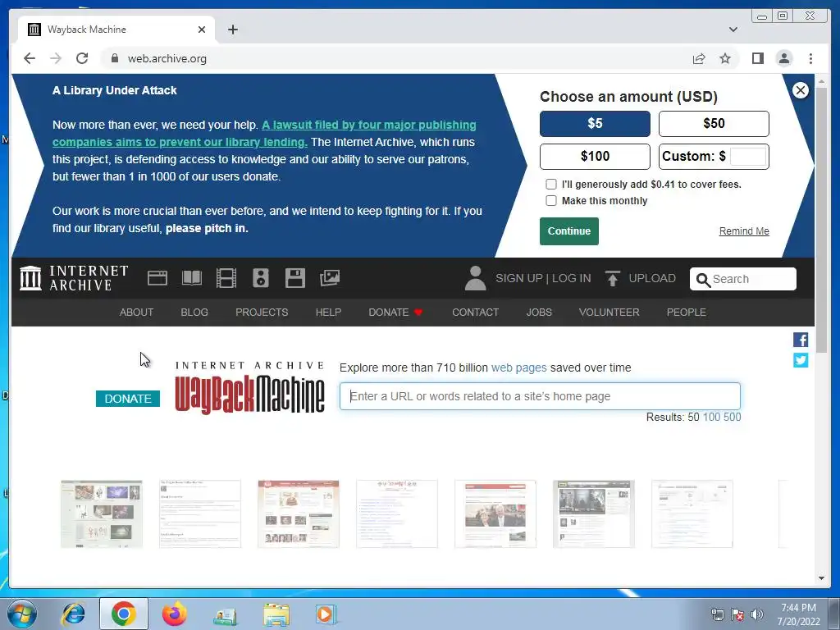The height and width of the screenshot is (630, 840).
Task: Click the volume speaker tray icon
Action: (756, 614)
